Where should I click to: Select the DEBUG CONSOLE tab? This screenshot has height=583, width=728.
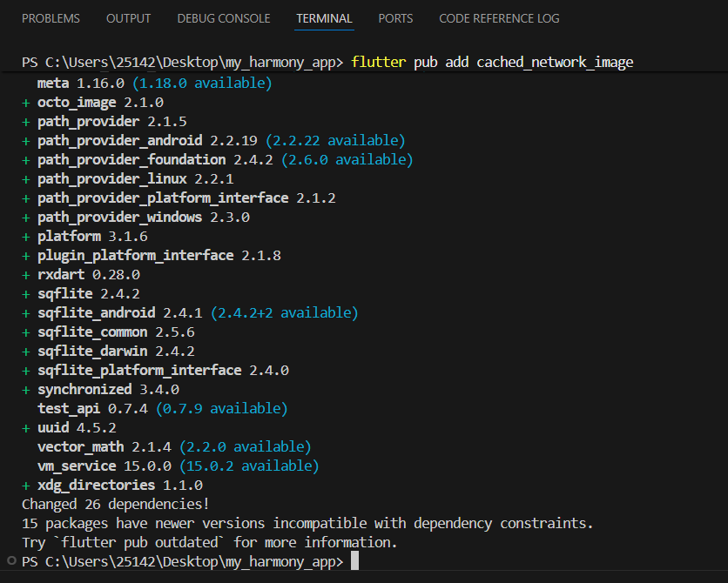(223, 18)
